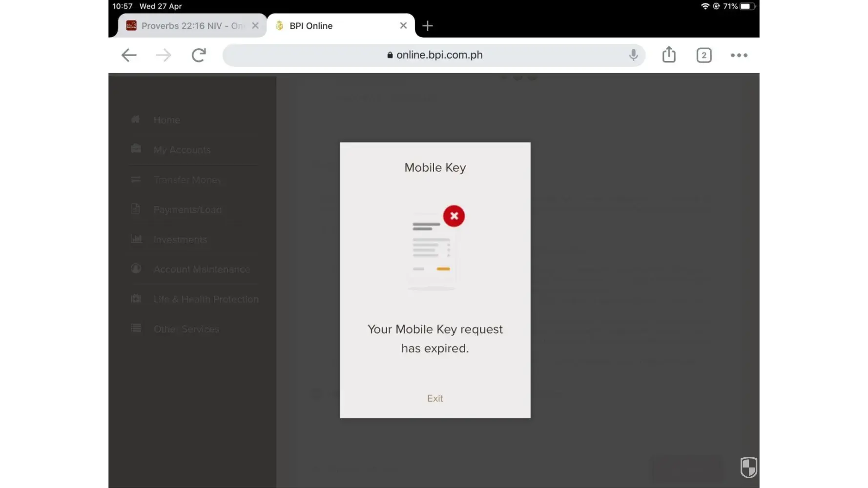Tap the shield icon at bottom right
The height and width of the screenshot is (488, 868).
(x=748, y=467)
